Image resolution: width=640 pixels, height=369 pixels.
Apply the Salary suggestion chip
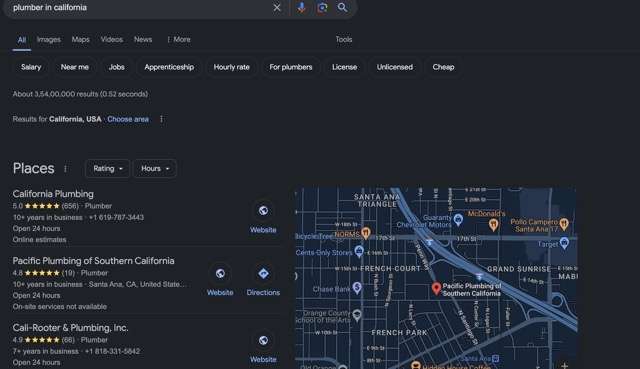[x=31, y=67]
